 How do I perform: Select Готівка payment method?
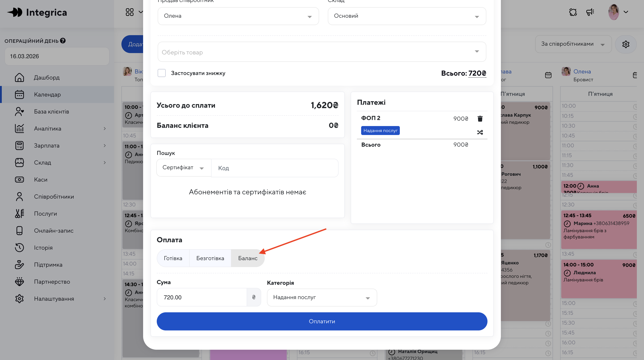pyautogui.click(x=173, y=258)
